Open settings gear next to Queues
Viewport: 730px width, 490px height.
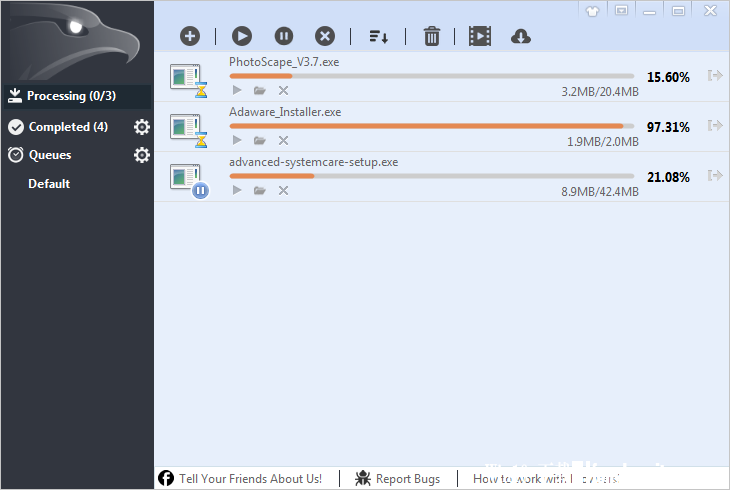(142, 155)
